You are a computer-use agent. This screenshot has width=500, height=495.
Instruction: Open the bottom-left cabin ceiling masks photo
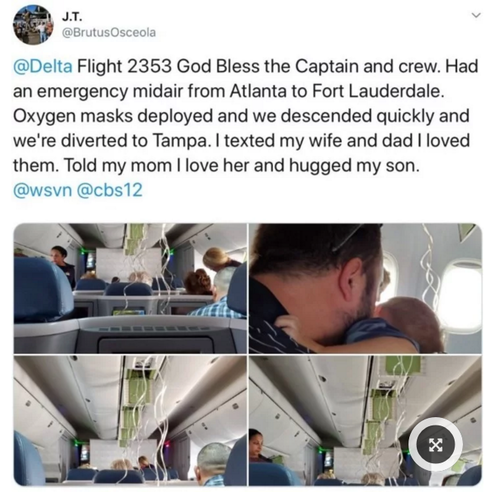(130, 421)
